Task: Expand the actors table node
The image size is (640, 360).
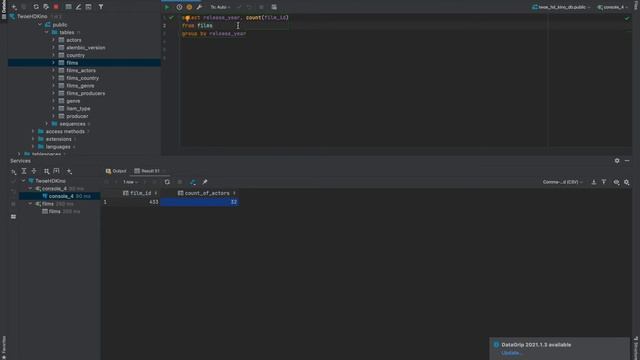Action: click(x=53, y=40)
